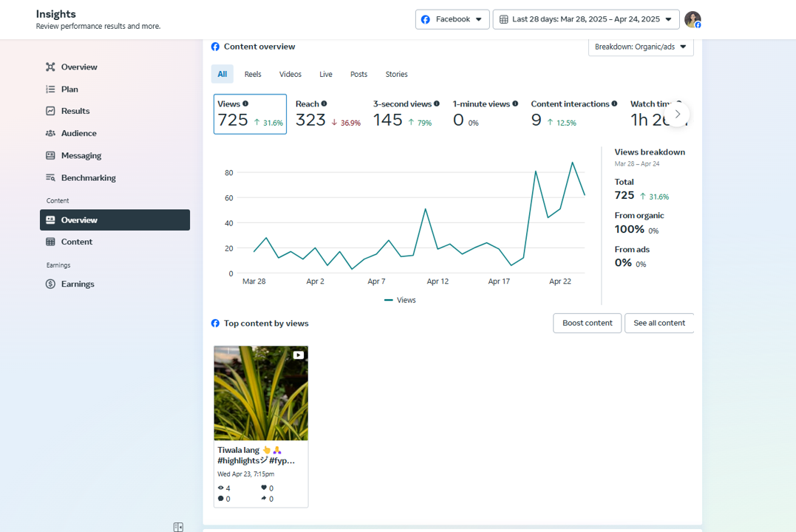Click the Boost content button
Screen dimensions: 796x532
pos(587,323)
